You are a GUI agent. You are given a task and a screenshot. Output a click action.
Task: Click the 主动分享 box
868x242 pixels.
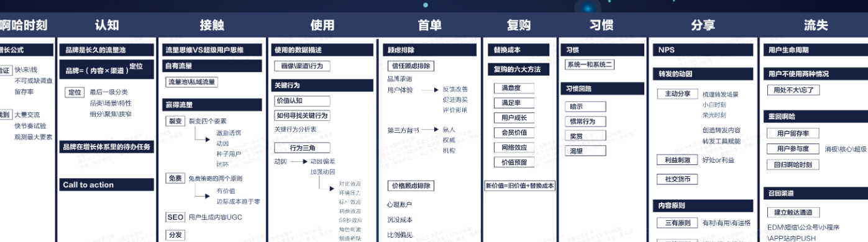[677, 94]
